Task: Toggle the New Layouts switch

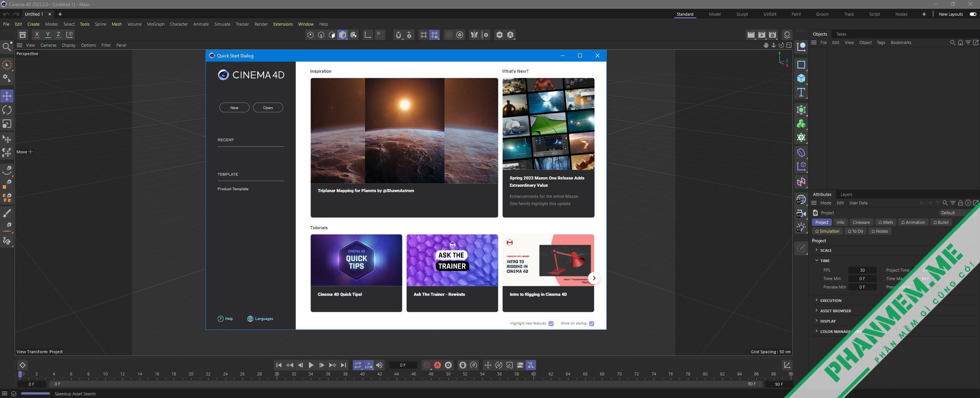Action: pyautogui.click(x=973, y=14)
